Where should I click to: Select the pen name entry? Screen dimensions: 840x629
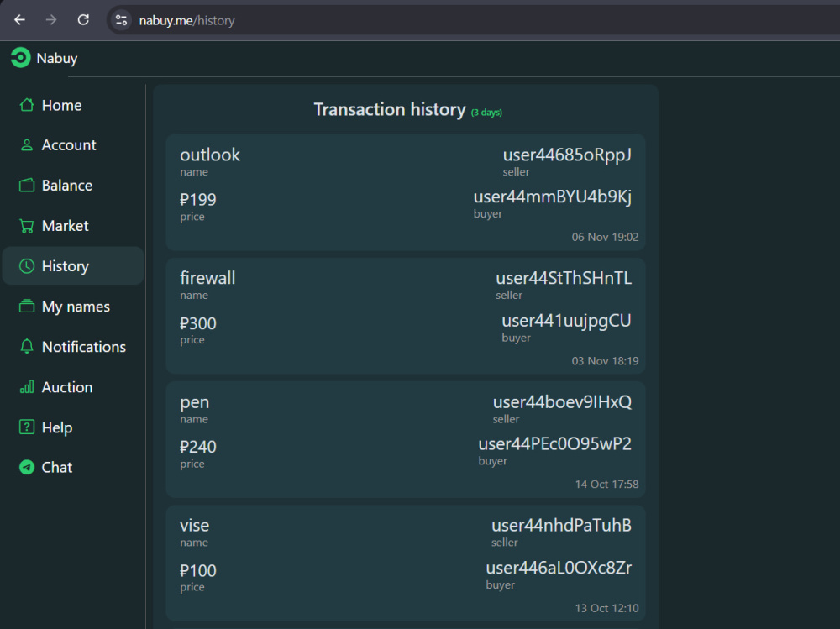pos(195,402)
